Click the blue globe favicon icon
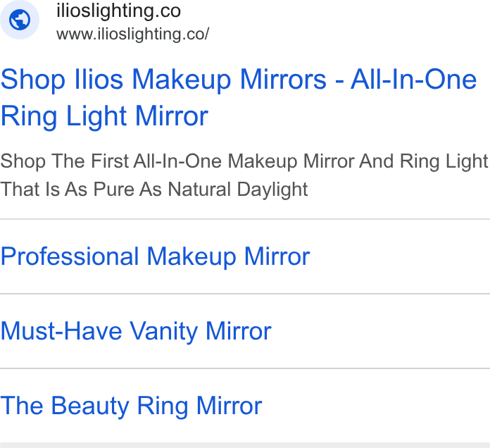This screenshot has height=448, width=490. click(x=20, y=20)
